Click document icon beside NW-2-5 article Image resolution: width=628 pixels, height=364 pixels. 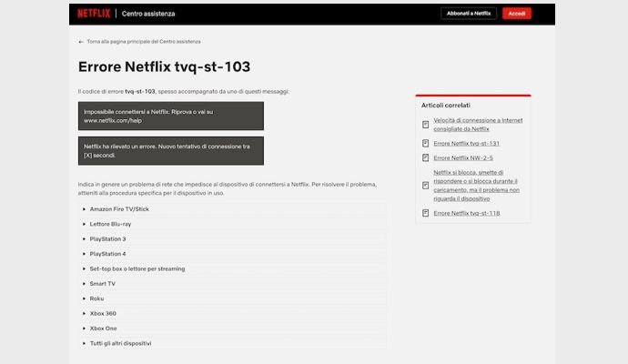(x=425, y=157)
